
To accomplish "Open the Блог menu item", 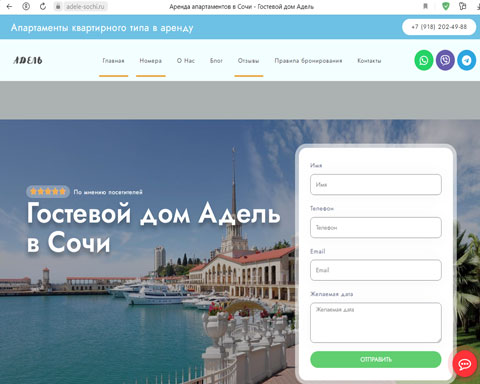I will pyautogui.click(x=216, y=61).
